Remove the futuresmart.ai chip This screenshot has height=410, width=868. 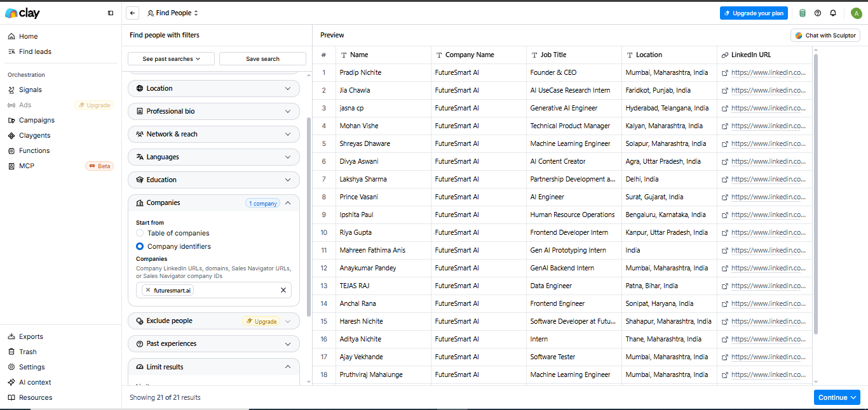coord(148,290)
